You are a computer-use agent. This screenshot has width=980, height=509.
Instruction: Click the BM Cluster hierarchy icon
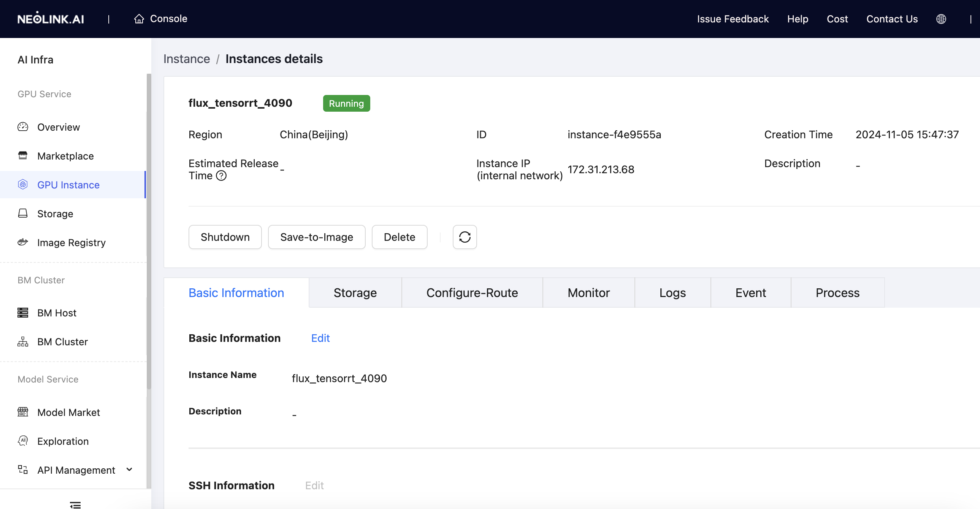tap(23, 342)
